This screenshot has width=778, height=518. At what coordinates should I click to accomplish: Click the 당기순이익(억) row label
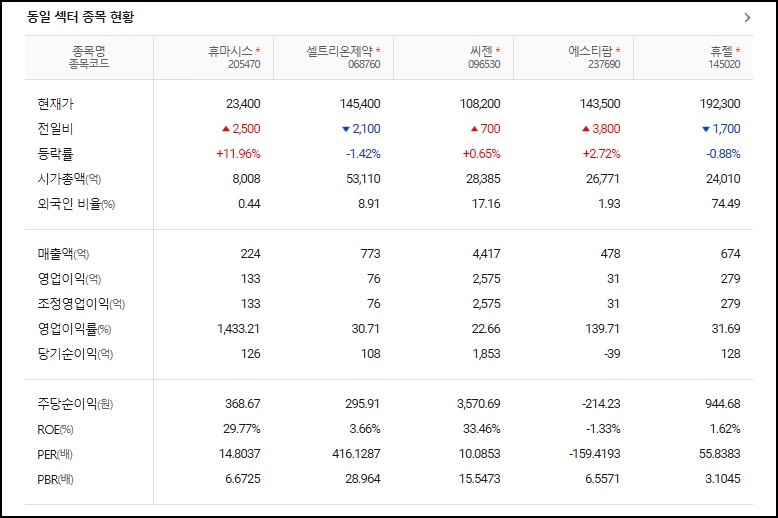tap(75, 354)
